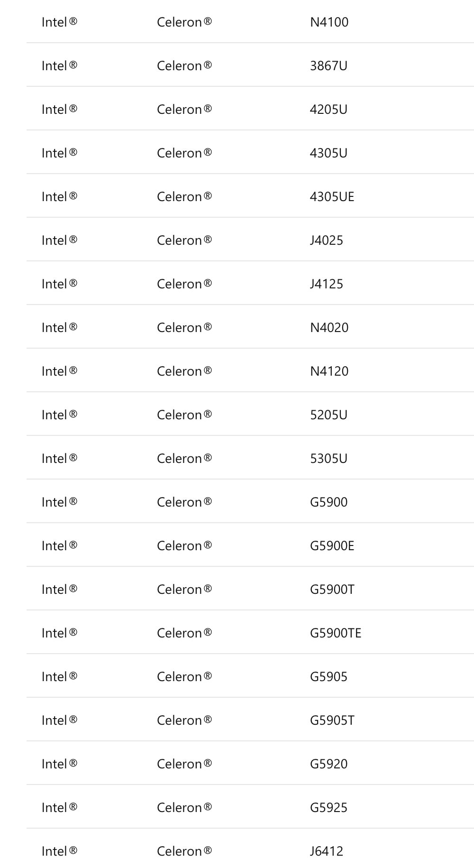Select the 5305U processor model
Viewport: 474px width, 868px height.
tap(328, 459)
